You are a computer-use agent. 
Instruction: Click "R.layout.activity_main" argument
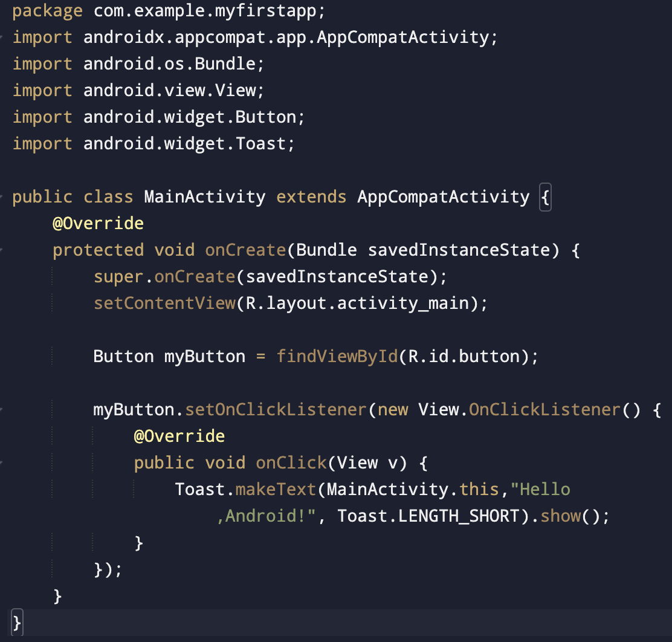coord(357,303)
